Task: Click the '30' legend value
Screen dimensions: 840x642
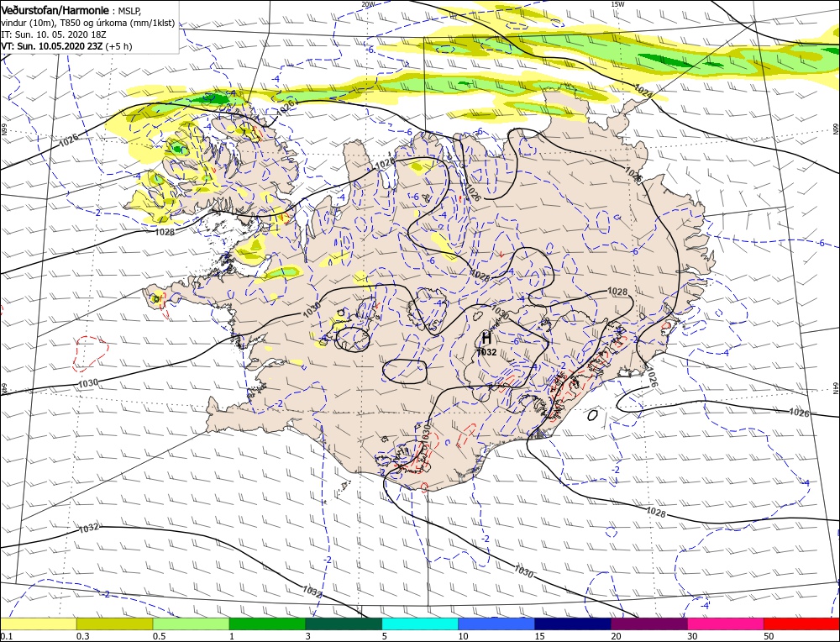Action: pos(692,636)
